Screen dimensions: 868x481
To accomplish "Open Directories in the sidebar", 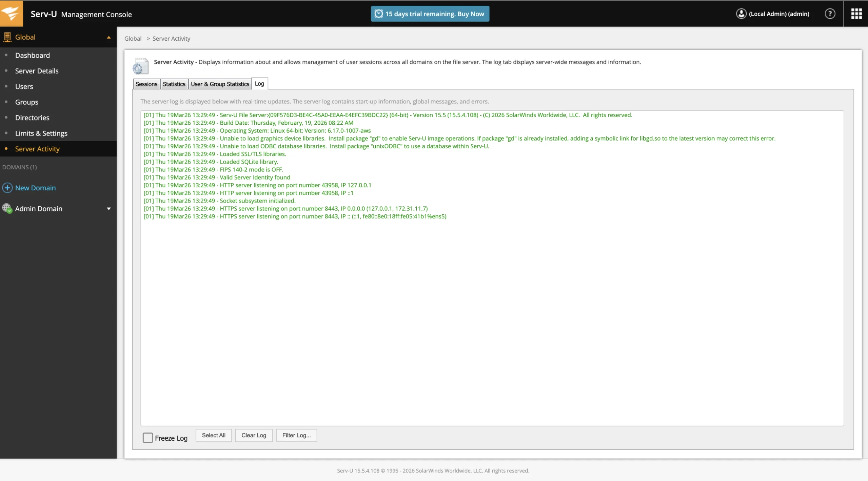I will (32, 118).
